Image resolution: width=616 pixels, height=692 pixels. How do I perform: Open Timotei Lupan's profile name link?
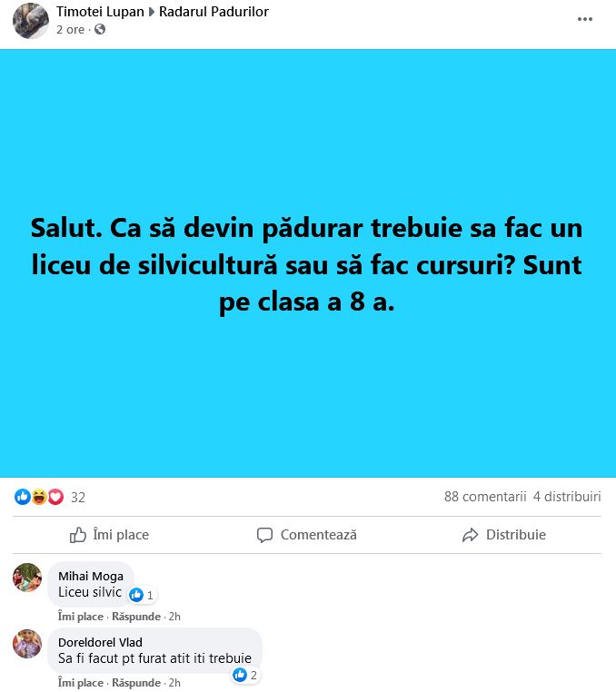click(100, 12)
